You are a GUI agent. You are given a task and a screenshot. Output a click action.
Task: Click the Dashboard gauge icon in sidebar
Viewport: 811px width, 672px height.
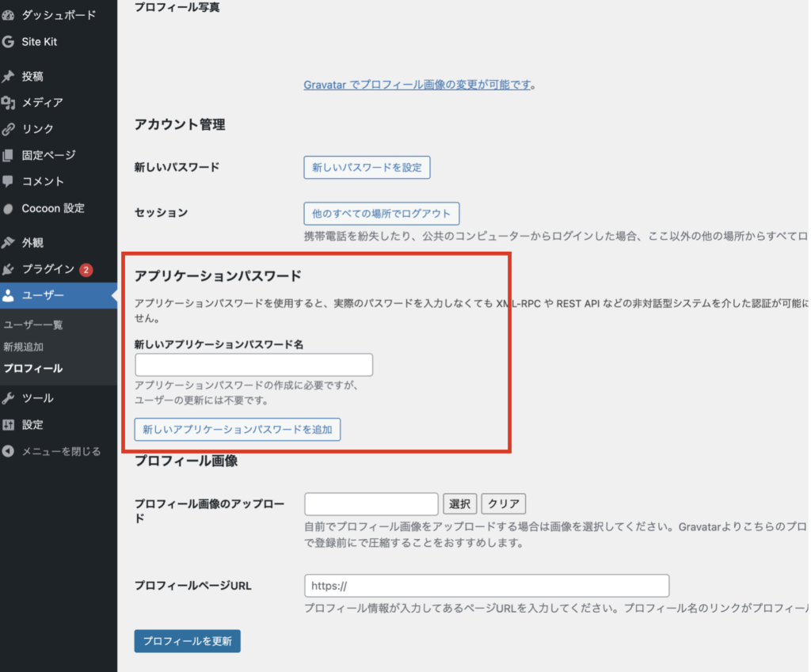[8, 15]
